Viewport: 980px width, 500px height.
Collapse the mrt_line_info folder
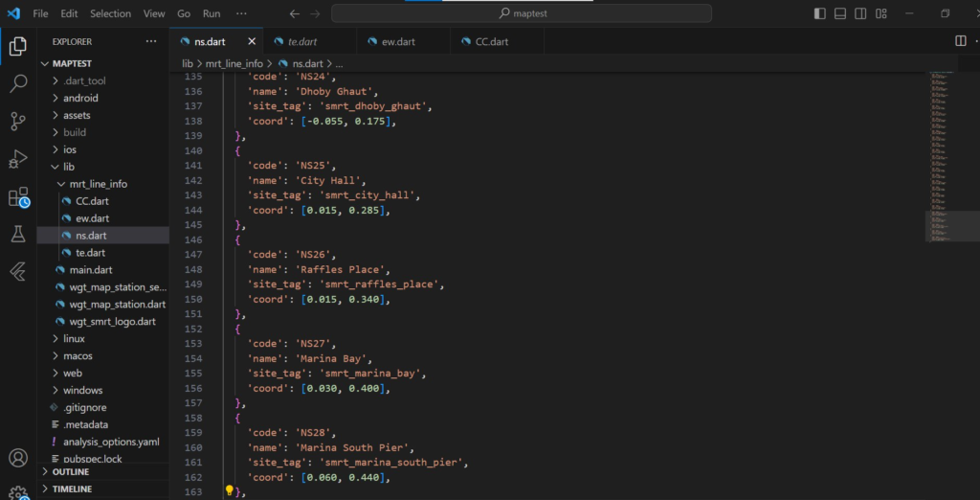pyautogui.click(x=91, y=184)
